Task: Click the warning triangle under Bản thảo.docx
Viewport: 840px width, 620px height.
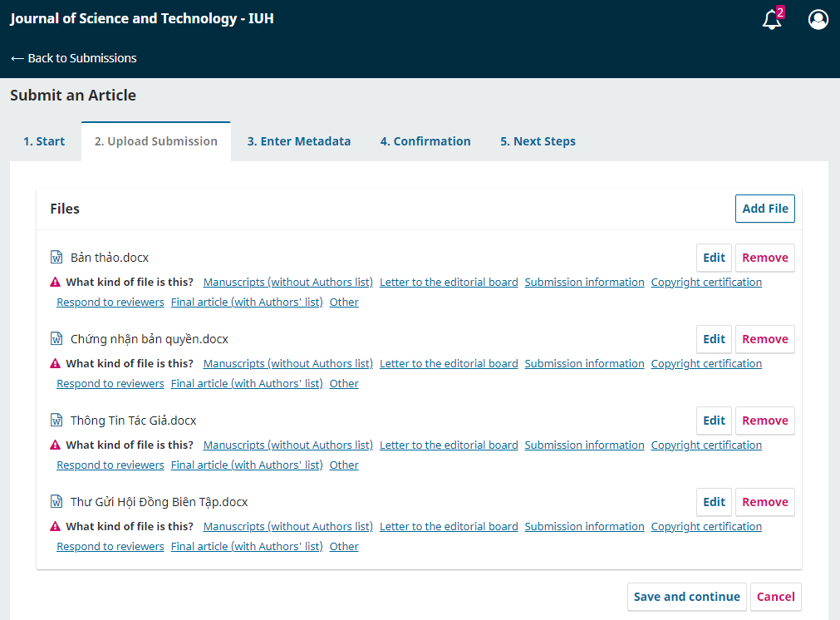Action: 55,282
